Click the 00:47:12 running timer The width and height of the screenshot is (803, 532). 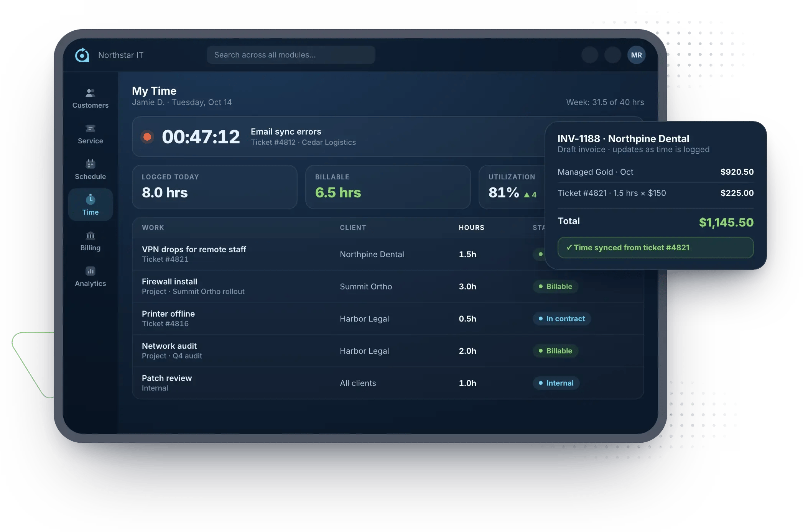point(201,137)
